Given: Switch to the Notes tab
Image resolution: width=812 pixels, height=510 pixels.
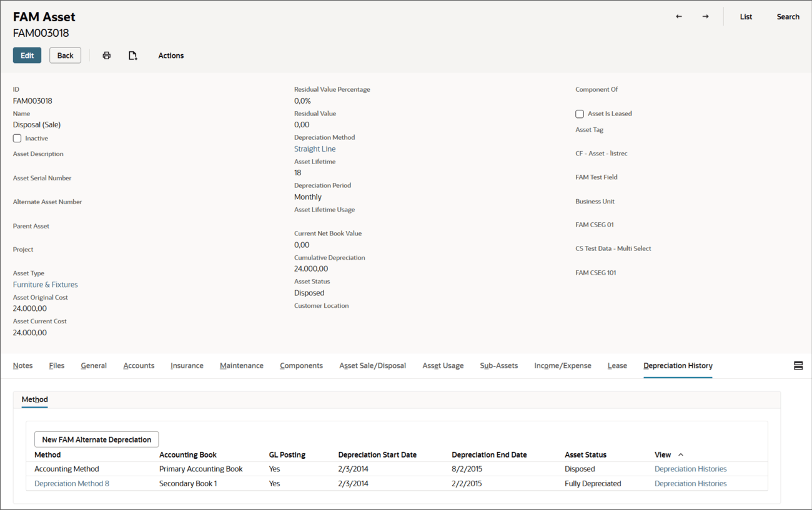Looking at the screenshot, I should click(x=22, y=365).
